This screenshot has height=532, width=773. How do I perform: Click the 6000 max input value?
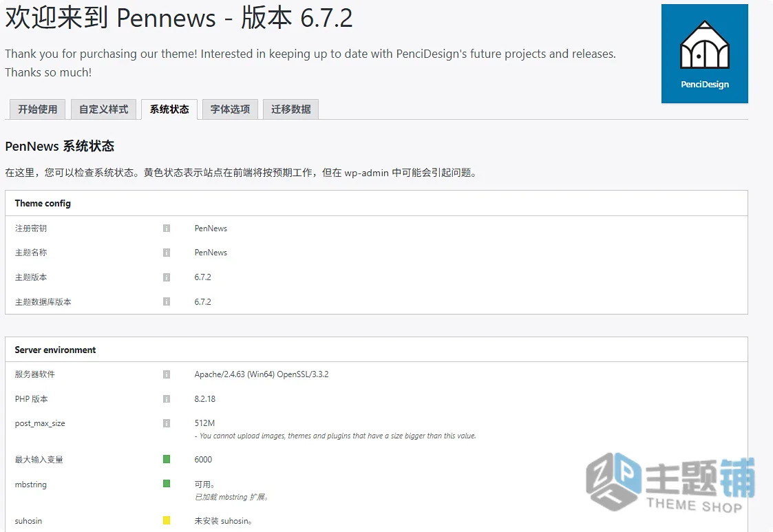coord(203,460)
